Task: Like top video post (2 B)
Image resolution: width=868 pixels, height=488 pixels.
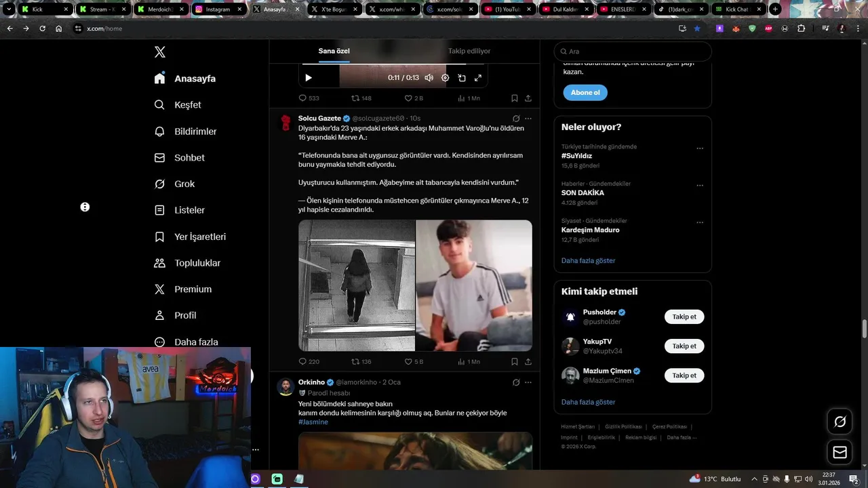Action: coord(414,98)
